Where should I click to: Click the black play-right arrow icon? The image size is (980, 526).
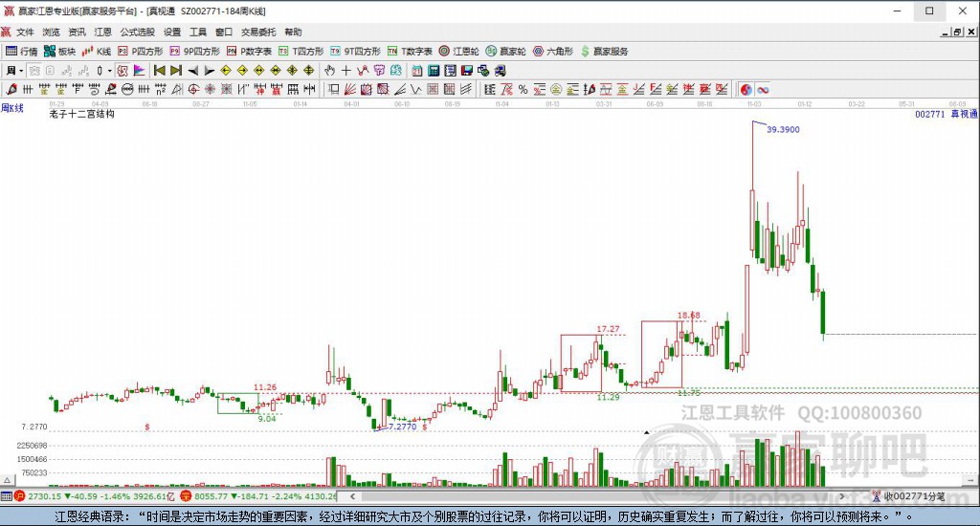click(x=208, y=71)
